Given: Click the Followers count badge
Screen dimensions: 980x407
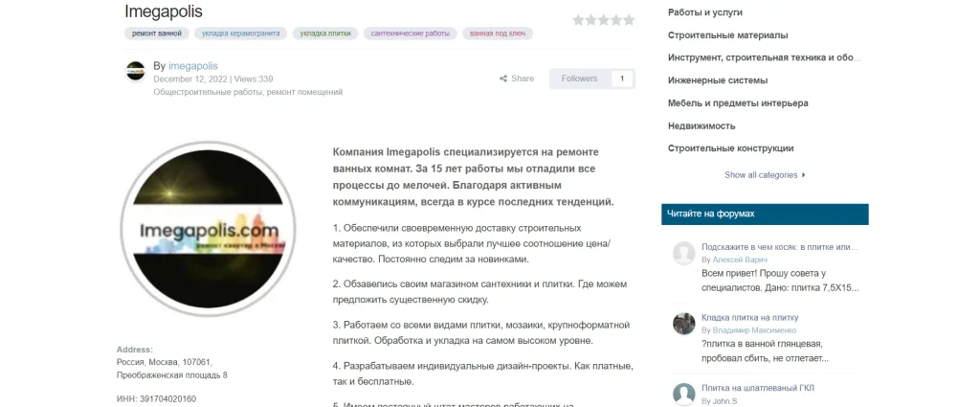Looking at the screenshot, I should 622,79.
